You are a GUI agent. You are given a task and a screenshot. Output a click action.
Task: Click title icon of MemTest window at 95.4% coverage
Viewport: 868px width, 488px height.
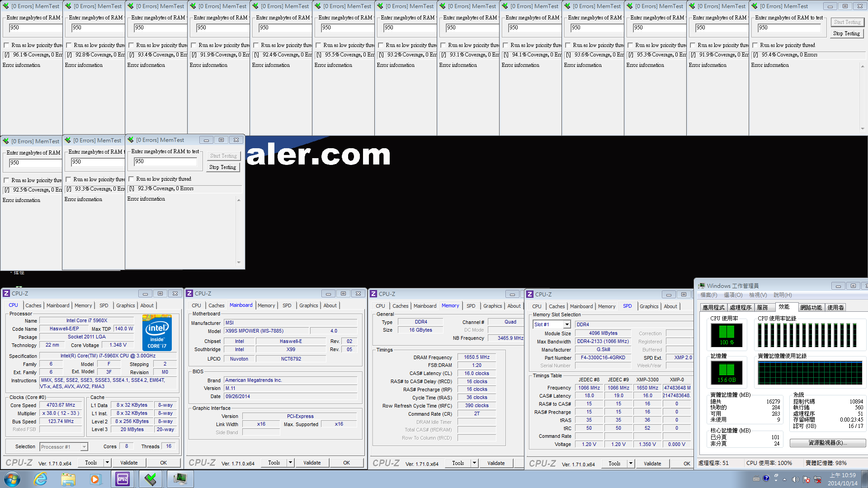[x=755, y=6]
